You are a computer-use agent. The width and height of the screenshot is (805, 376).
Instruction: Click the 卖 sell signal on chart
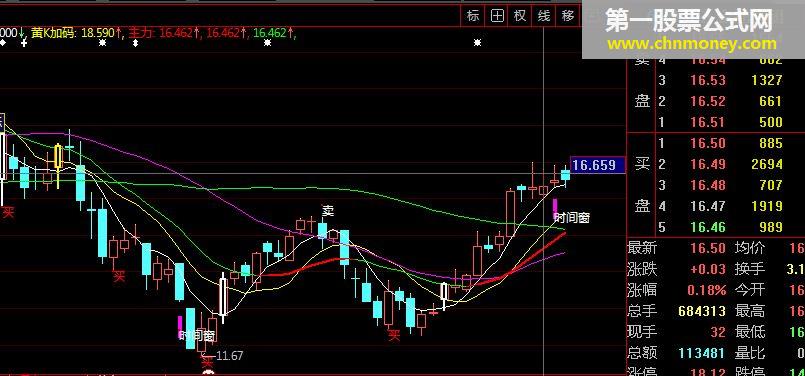(328, 210)
